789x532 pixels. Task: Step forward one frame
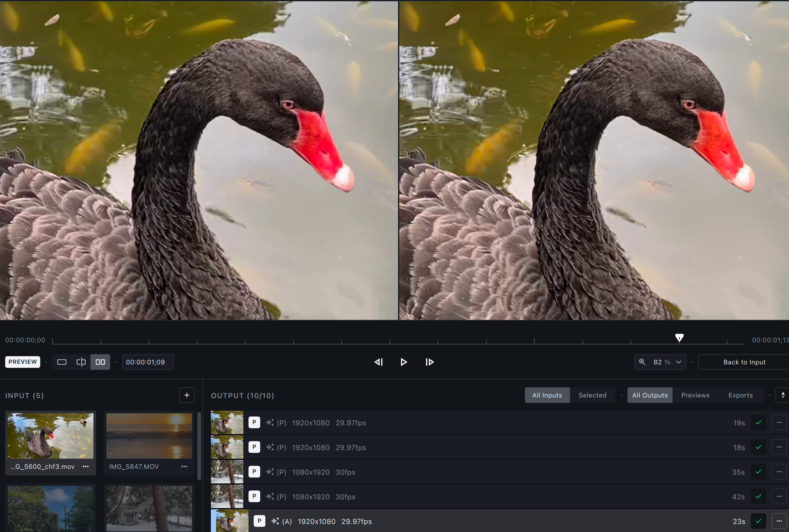pyautogui.click(x=430, y=362)
